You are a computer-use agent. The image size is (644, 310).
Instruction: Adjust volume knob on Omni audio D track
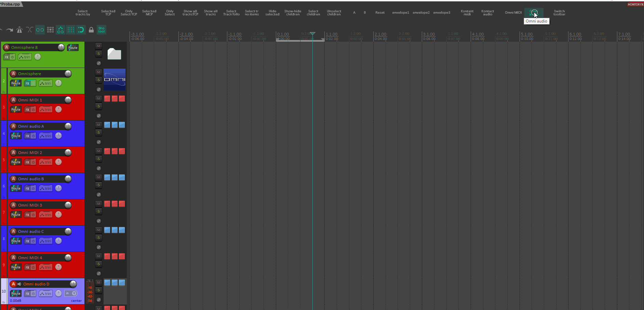pyautogui.click(x=73, y=284)
